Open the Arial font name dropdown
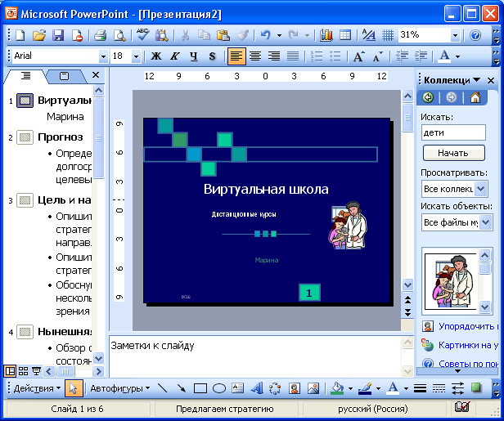 [x=103, y=57]
